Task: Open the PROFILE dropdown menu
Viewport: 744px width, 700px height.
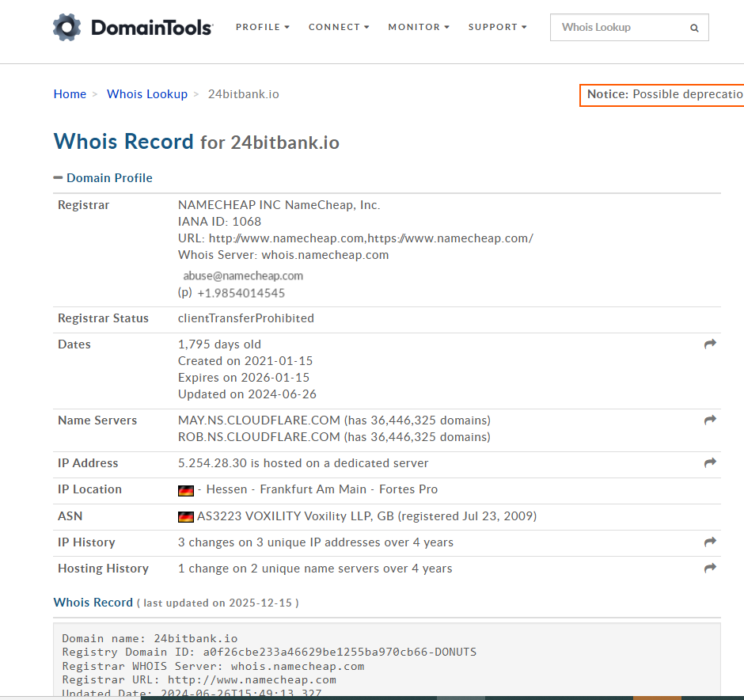Action: tap(263, 27)
